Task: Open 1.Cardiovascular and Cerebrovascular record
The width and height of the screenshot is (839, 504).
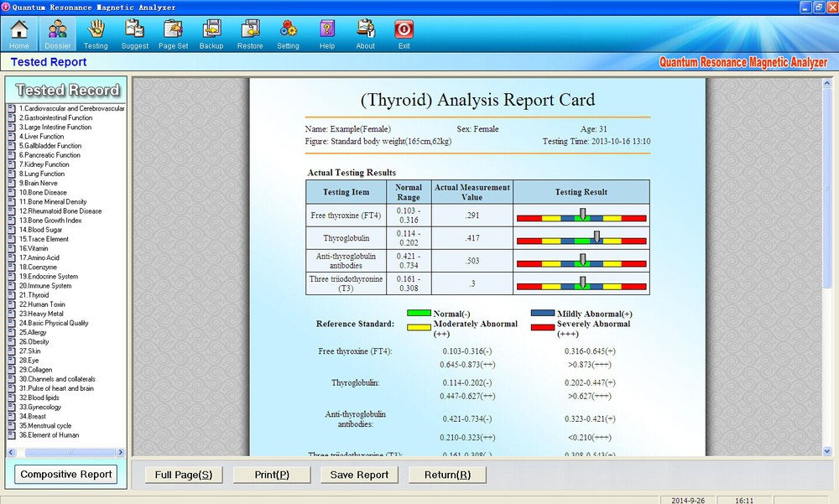Action: 71,108
